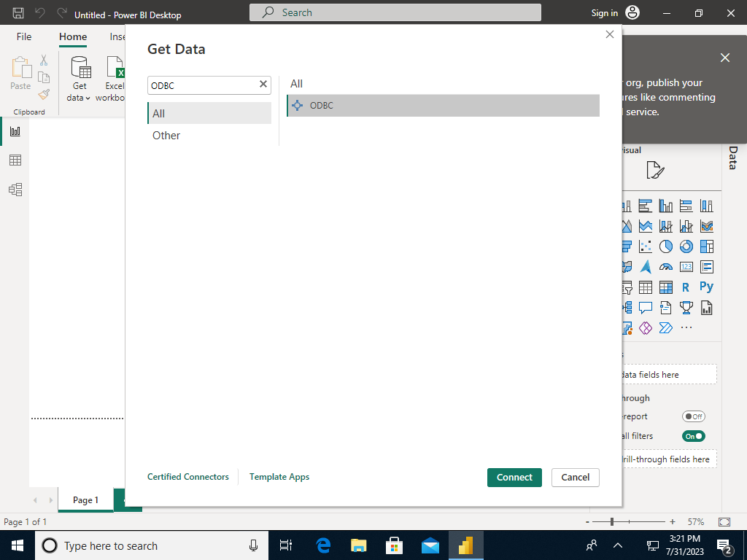
Task: Click the Connect button
Action: (x=514, y=477)
